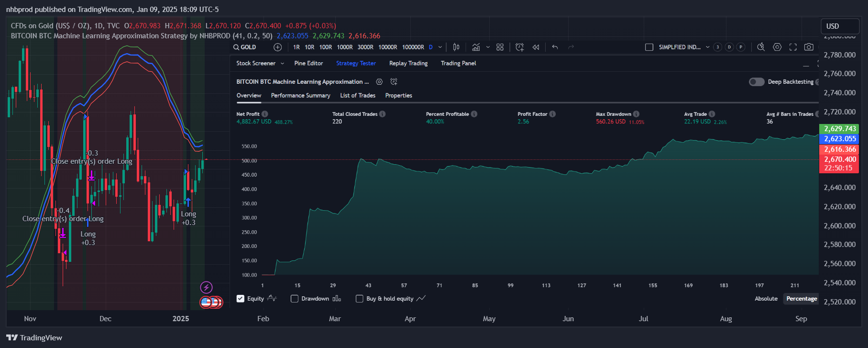Click info icon beside Profit Factor

(x=552, y=114)
